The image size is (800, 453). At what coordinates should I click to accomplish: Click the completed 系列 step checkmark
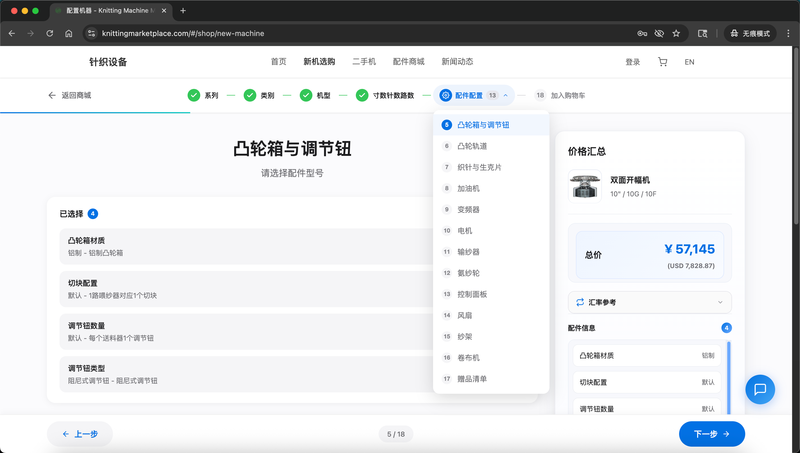[x=194, y=96]
